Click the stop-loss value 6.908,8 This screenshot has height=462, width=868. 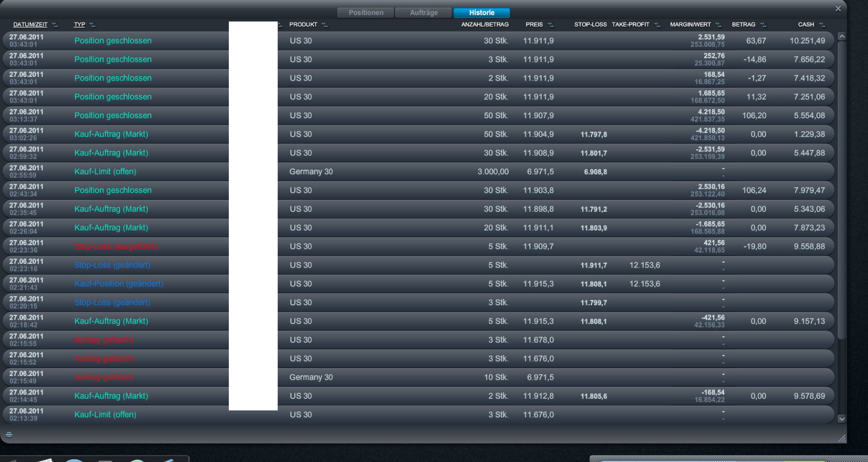click(x=596, y=172)
